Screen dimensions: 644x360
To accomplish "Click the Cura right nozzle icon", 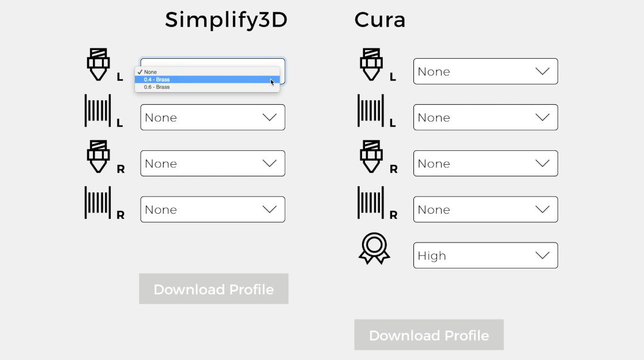I will click(371, 157).
